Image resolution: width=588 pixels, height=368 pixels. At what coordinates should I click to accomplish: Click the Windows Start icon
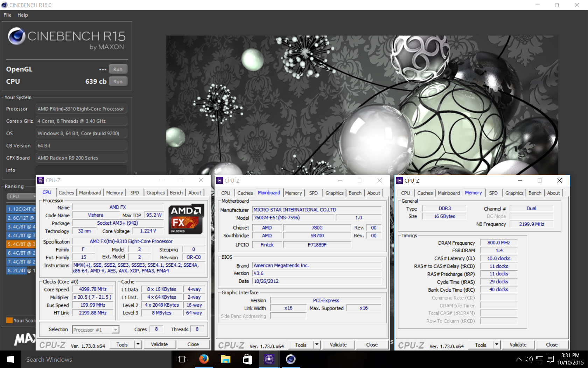(10, 359)
